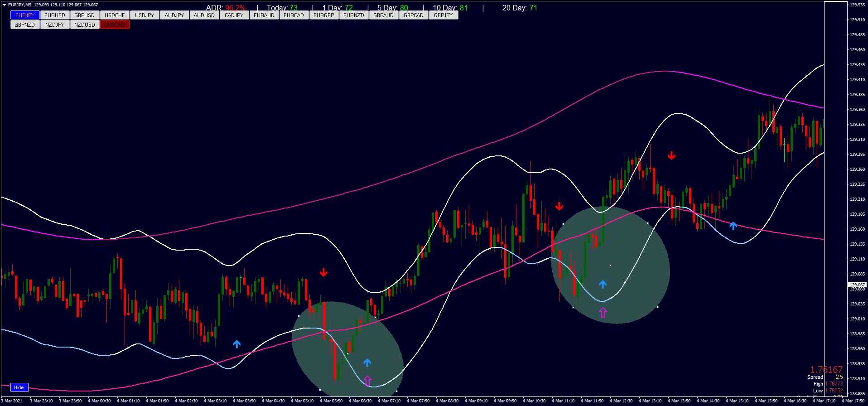Click blue up arrow inside left ellipse
The width and height of the screenshot is (868, 406).
(x=367, y=362)
